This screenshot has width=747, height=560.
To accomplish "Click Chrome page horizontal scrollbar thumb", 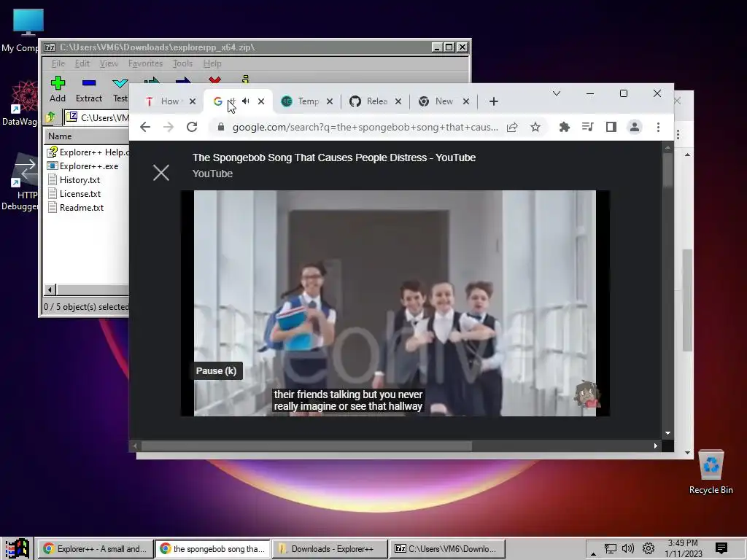I will coord(306,446).
